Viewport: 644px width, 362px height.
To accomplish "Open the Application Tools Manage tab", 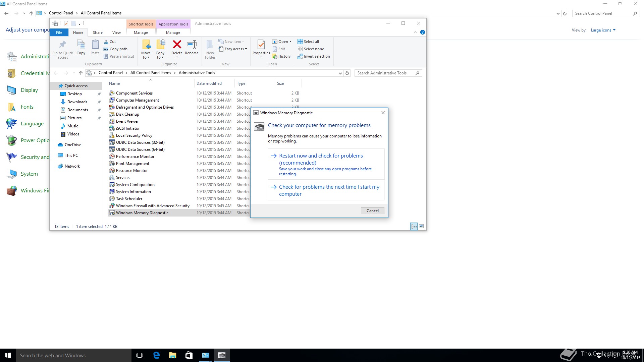I will point(173,33).
